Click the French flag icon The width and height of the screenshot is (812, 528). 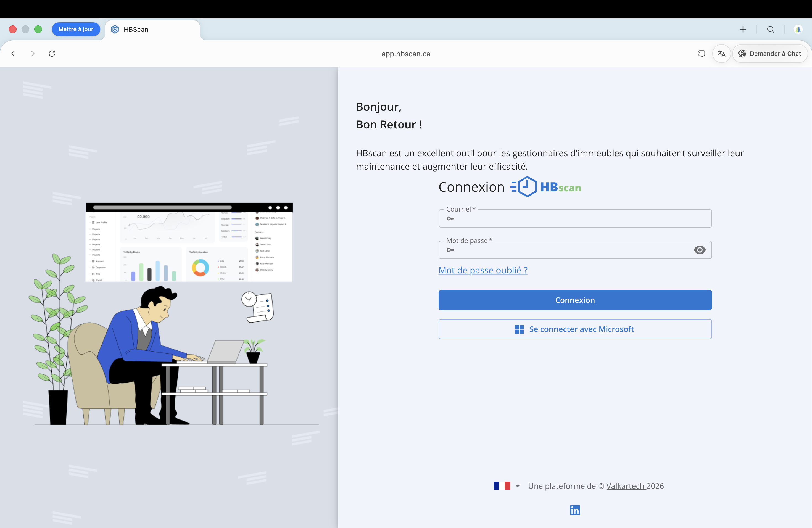click(502, 486)
